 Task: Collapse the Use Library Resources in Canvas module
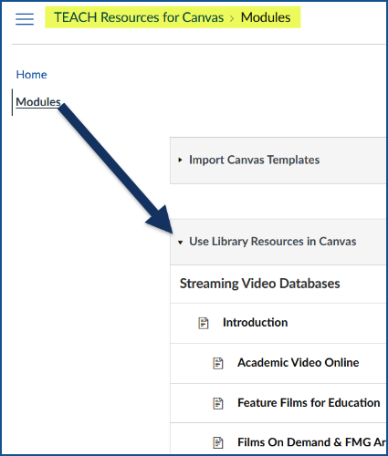[x=180, y=242]
